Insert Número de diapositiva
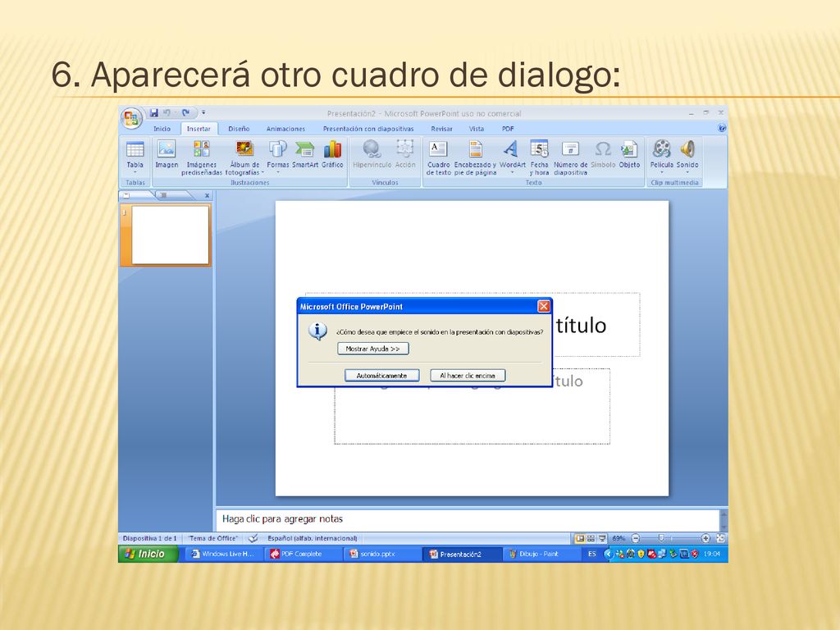 (571, 157)
